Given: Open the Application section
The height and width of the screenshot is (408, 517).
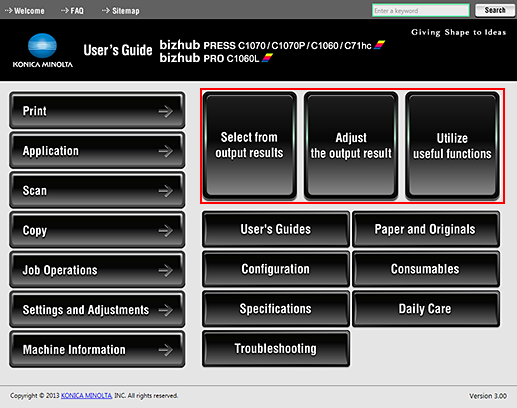Looking at the screenshot, I should [x=97, y=150].
